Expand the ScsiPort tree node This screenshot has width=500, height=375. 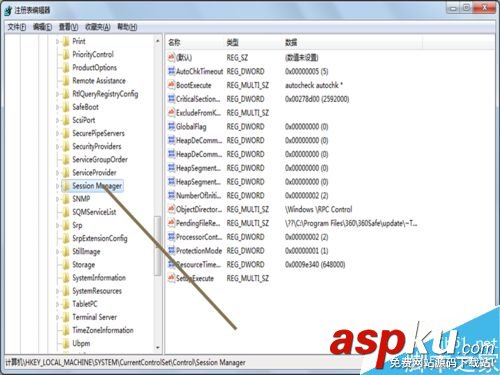57,120
